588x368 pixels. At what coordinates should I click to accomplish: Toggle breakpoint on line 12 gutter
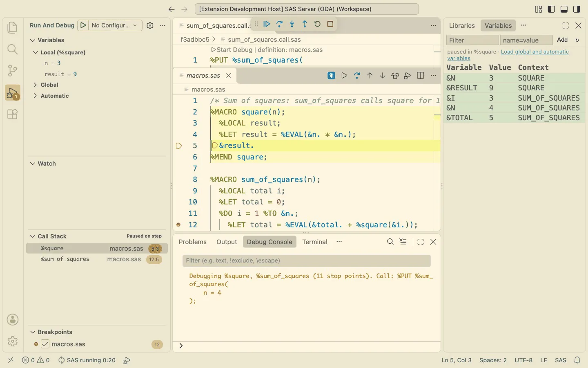(x=178, y=224)
